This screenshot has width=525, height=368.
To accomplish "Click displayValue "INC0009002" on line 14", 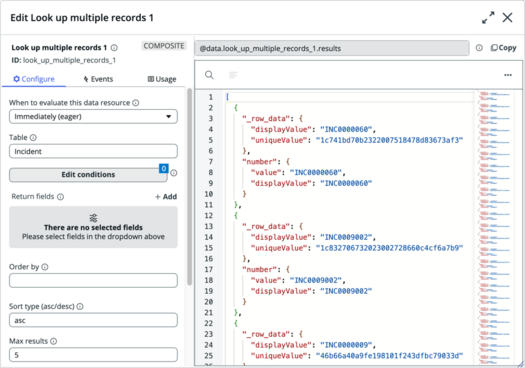I will pos(346,237).
